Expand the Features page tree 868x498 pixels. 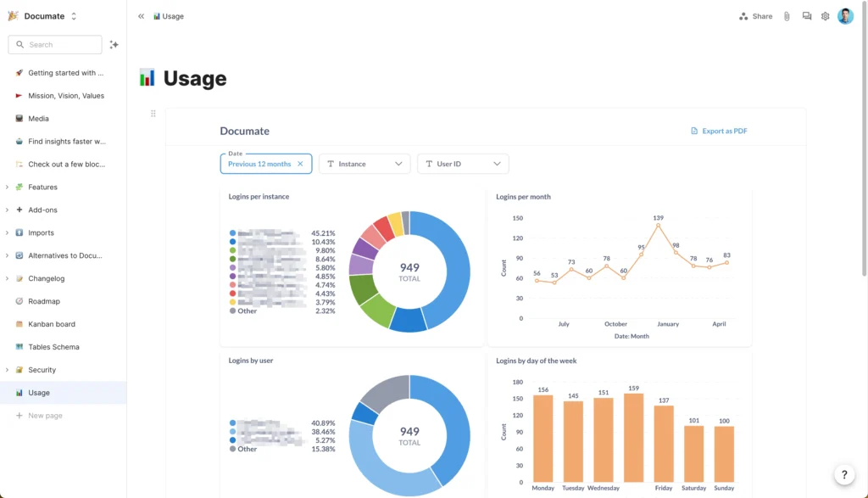click(x=7, y=187)
